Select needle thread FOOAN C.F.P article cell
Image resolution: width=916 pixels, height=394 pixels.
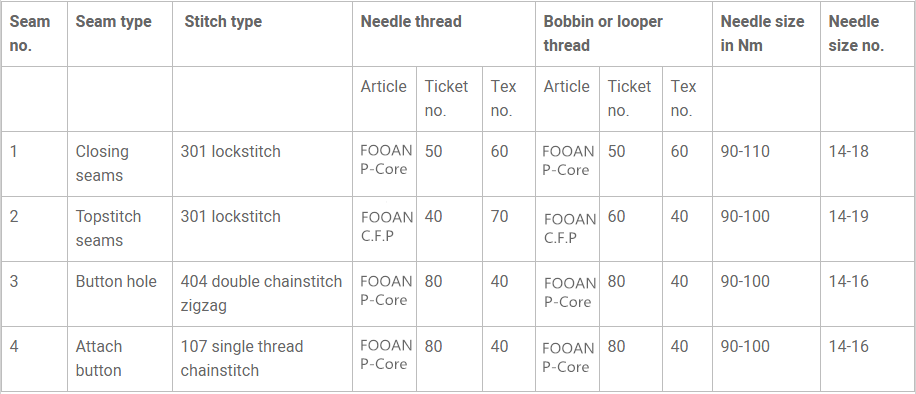(384, 229)
